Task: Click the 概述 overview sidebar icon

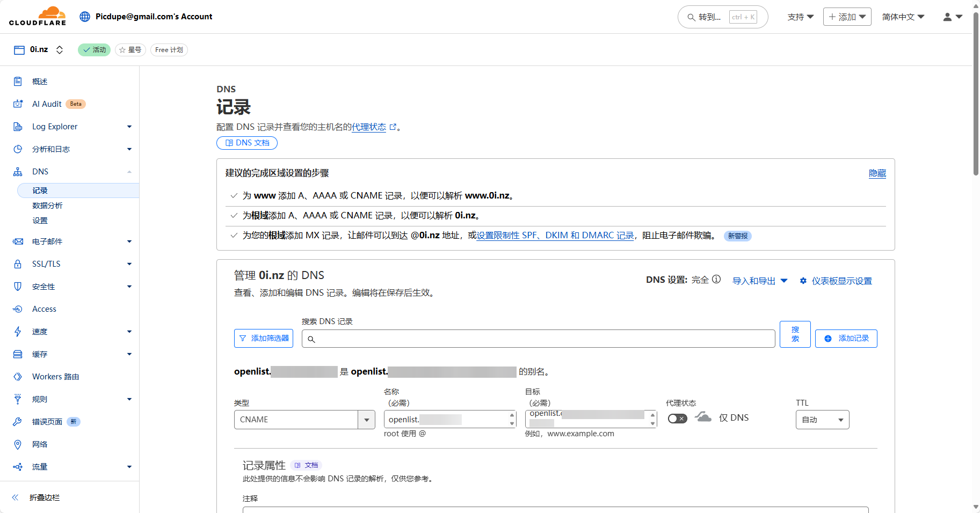Action: point(18,82)
